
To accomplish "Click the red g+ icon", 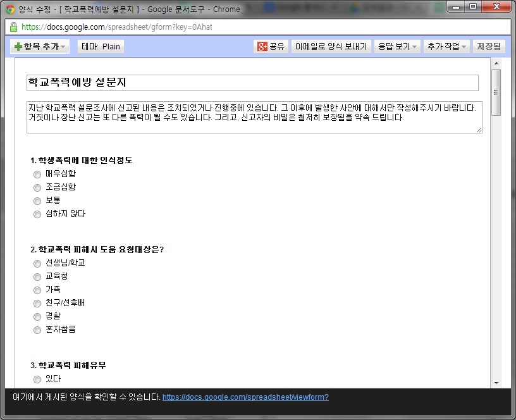I will (x=262, y=46).
